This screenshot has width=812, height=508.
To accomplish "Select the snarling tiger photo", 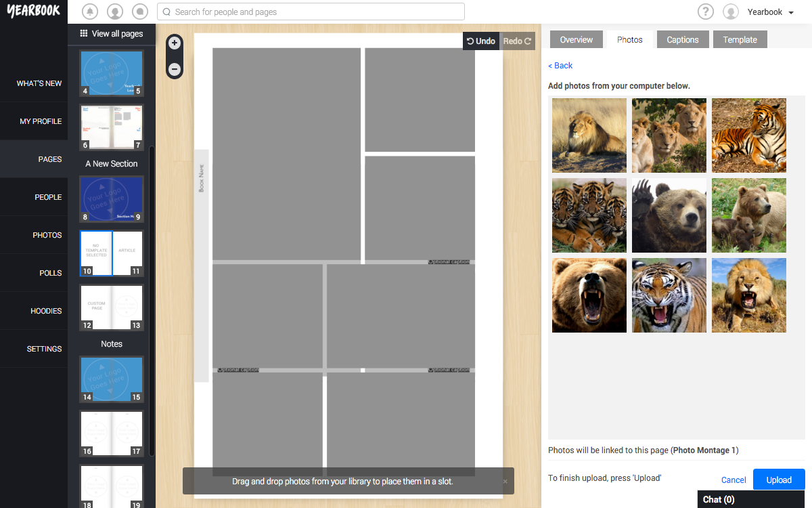I will [669, 295].
